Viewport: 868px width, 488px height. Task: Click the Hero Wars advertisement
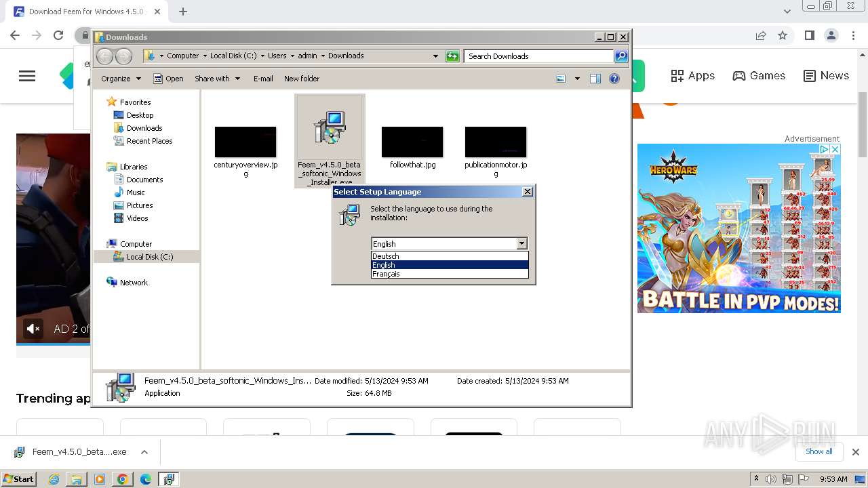tap(739, 228)
